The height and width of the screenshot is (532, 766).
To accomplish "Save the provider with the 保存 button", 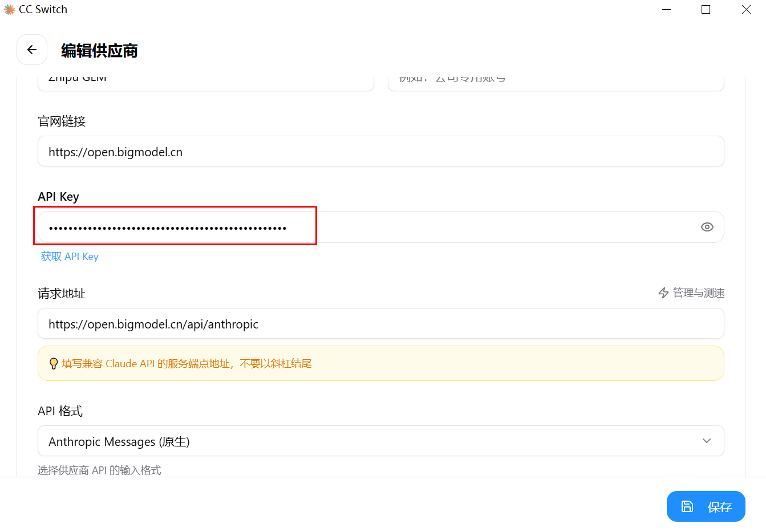I will (706, 506).
